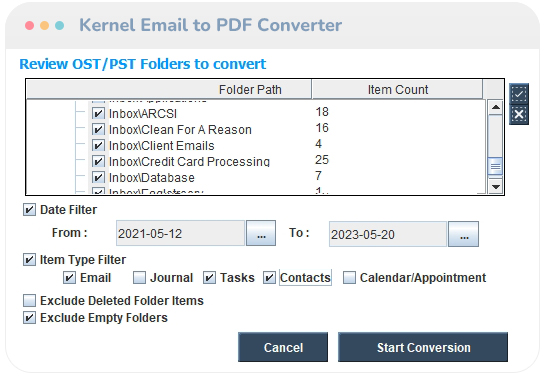Click the deselect all folders icon
This screenshot has height=380, width=545.
tap(519, 114)
